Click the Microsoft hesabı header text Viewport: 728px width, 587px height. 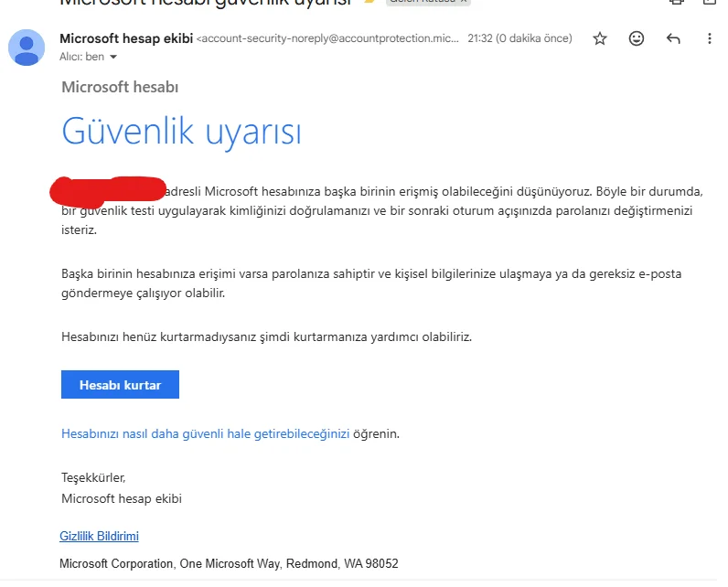[120, 87]
